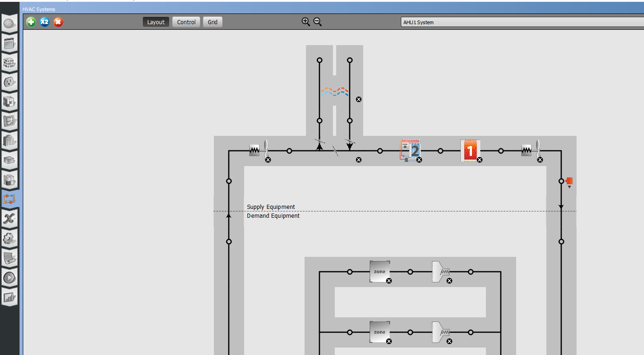Open the Output Variables tab
Screen dimensions: 644x355
click(10, 219)
